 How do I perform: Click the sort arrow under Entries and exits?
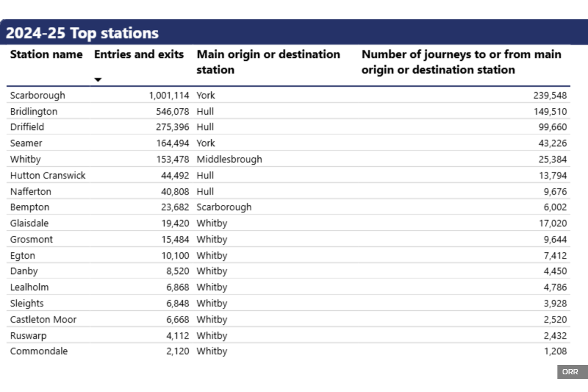(98, 80)
